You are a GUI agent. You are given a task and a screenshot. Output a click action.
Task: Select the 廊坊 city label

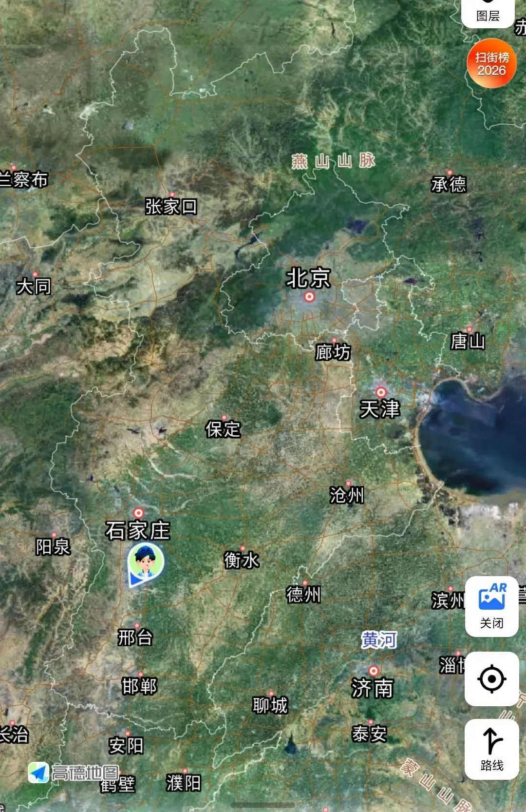click(x=333, y=352)
